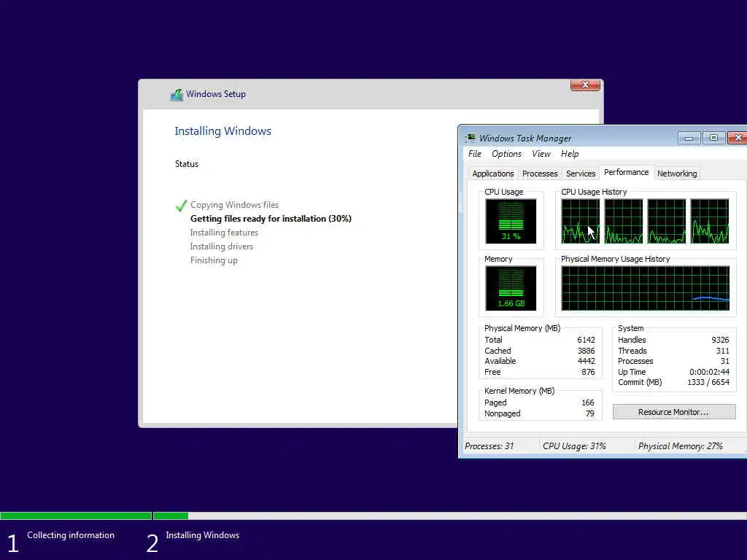Close the Windows Setup dialog

(x=585, y=85)
